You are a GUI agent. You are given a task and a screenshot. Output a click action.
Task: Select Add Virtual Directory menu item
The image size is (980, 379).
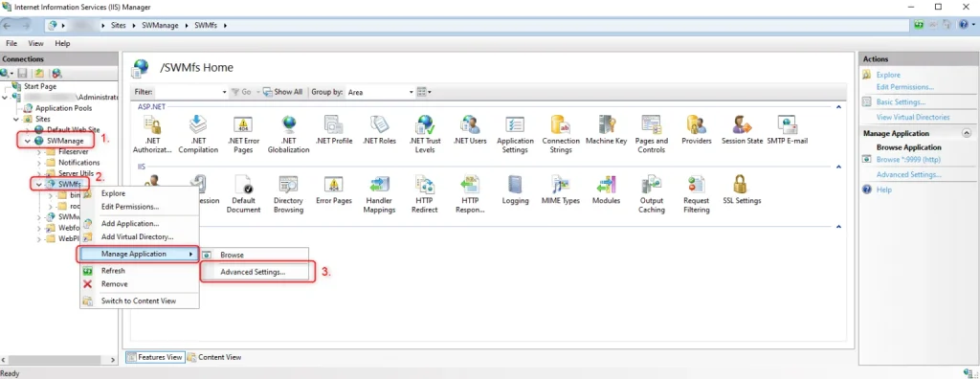pos(140,237)
